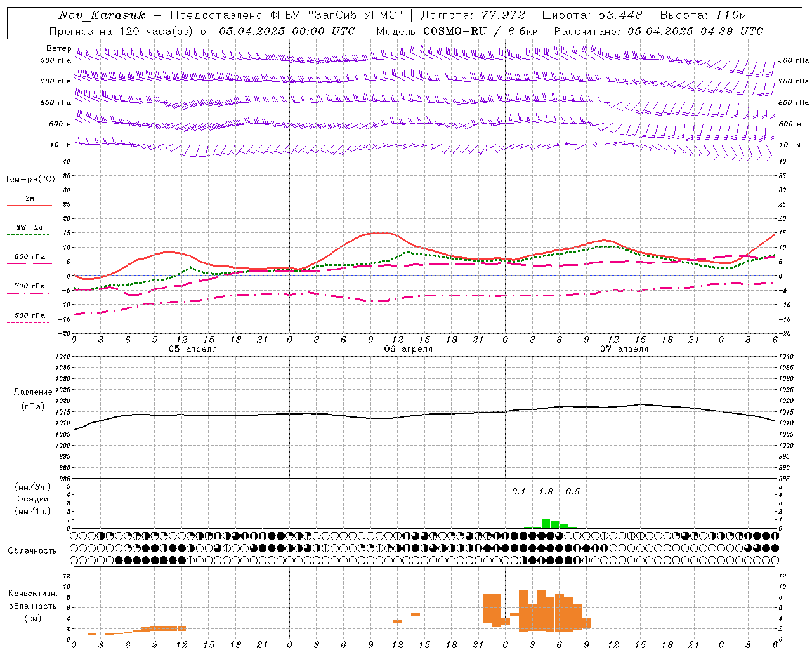This screenshot has width=812, height=650.
Task: Select the '07 апреля' date label
Action: tap(624, 349)
